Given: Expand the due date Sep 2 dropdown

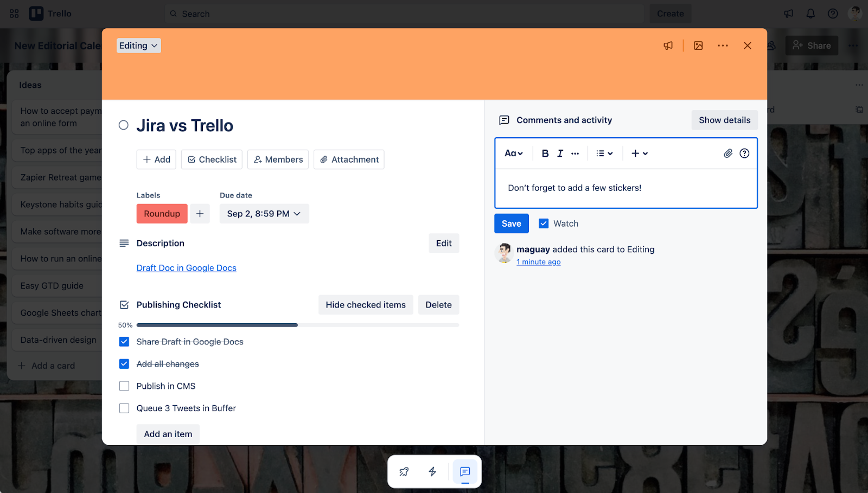Looking at the screenshot, I should (264, 213).
